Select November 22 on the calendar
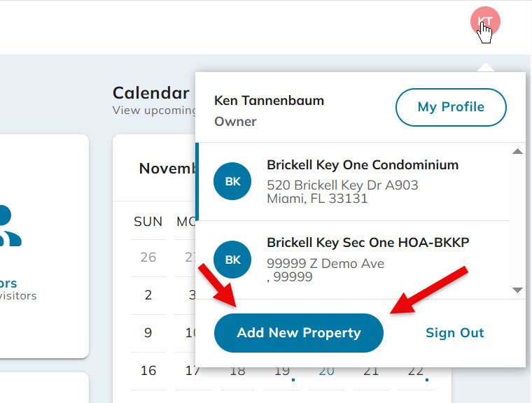Image resolution: width=532 pixels, height=403 pixels. coord(415,370)
